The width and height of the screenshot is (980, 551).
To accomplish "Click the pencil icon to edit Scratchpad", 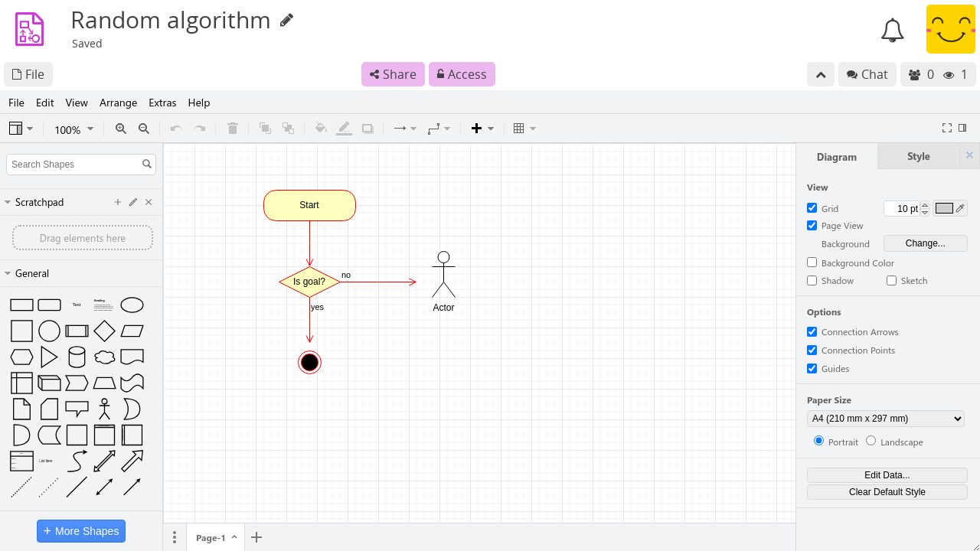I will click(132, 202).
